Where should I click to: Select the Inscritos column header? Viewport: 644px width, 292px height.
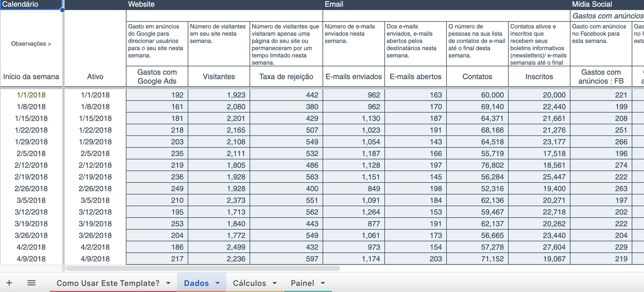pos(539,76)
